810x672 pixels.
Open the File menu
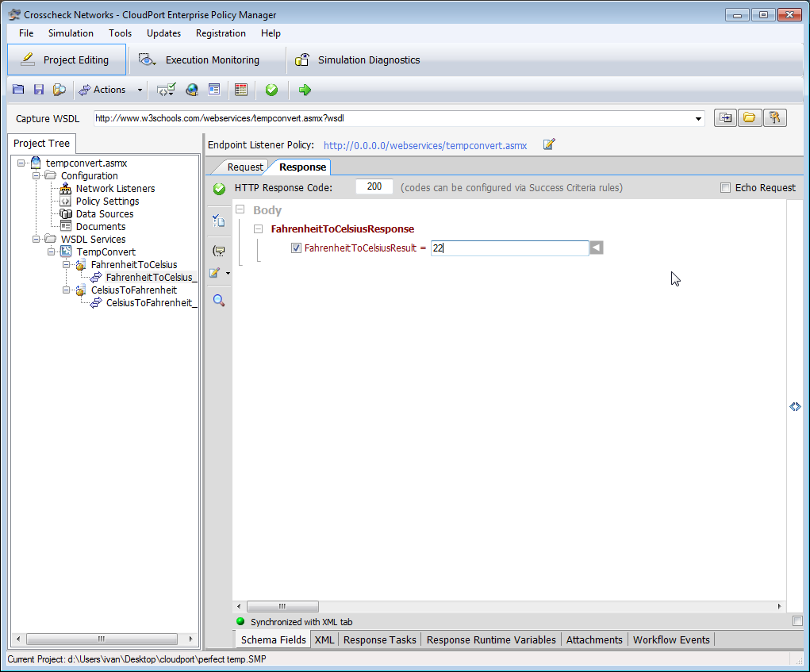pos(26,33)
